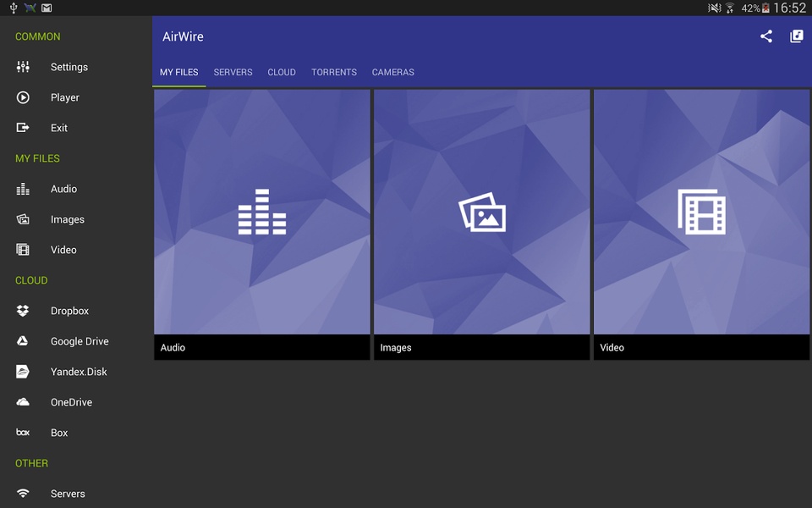Open the Google Drive logo icon

23,341
